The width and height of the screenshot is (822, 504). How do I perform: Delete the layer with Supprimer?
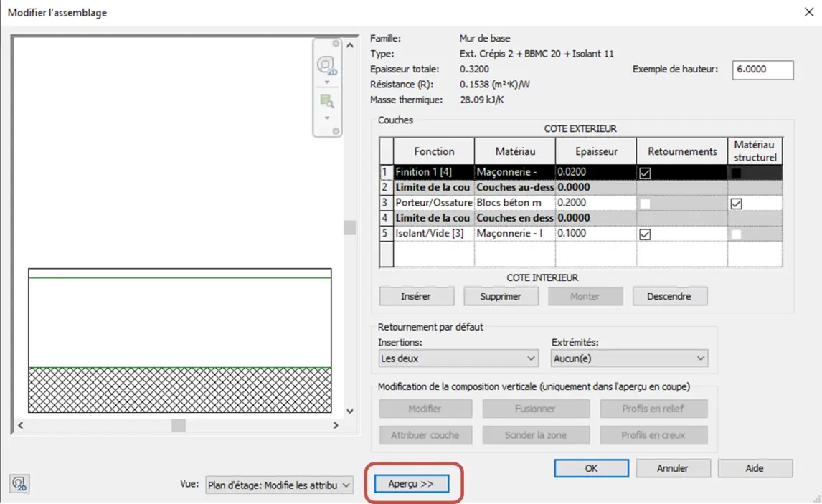501,297
